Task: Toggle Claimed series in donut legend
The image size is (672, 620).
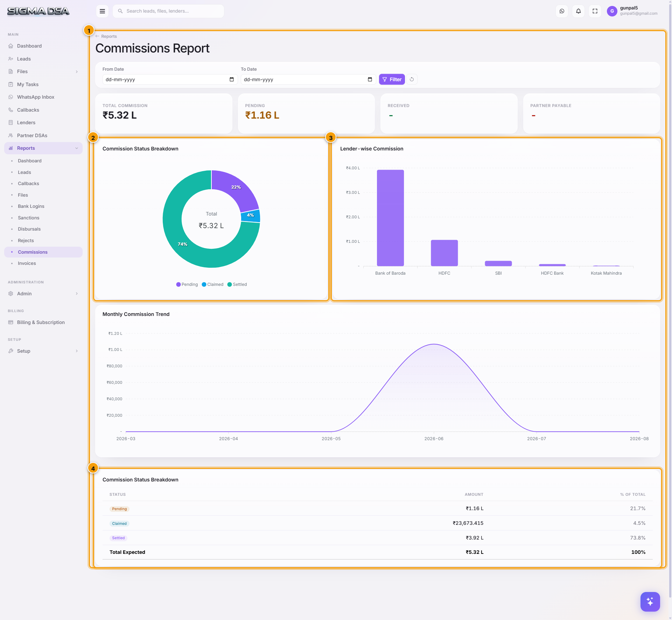Action: click(x=212, y=284)
